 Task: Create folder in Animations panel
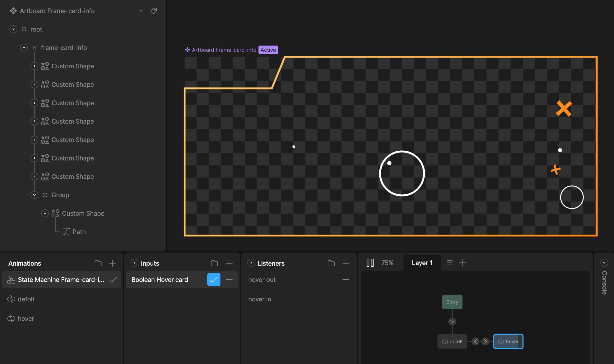click(98, 263)
